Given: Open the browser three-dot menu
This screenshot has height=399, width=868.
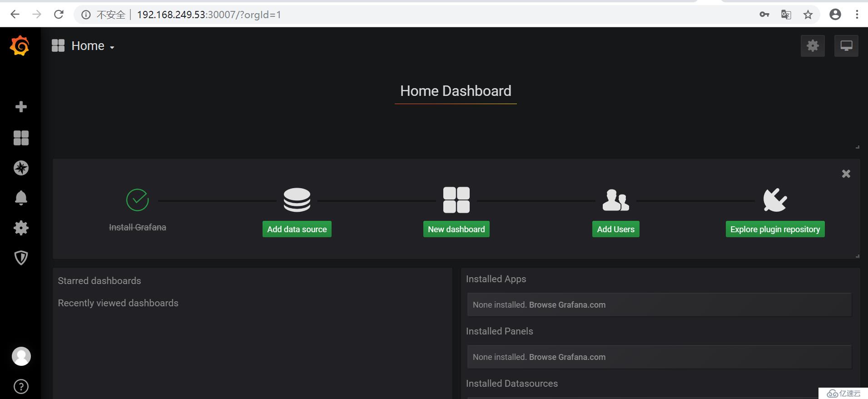Looking at the screenshot, I should point(857,15).
